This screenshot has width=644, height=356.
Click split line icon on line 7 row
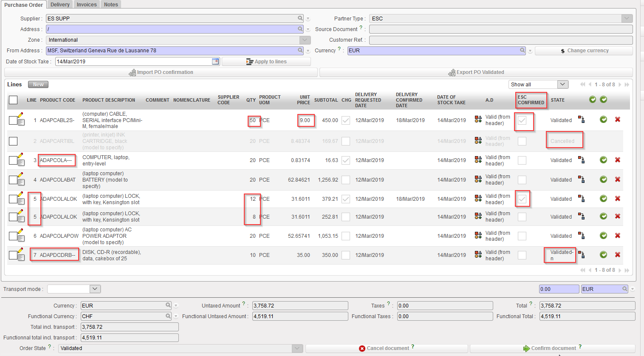(582, 255)
